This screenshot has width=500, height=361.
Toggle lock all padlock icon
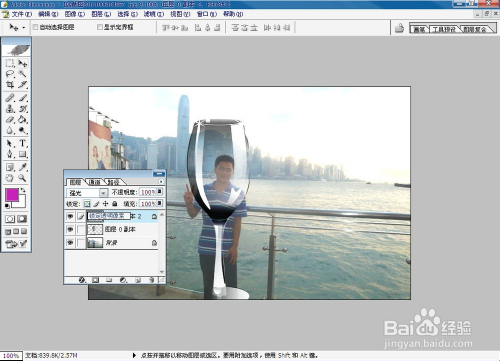(x=115, y=204)
